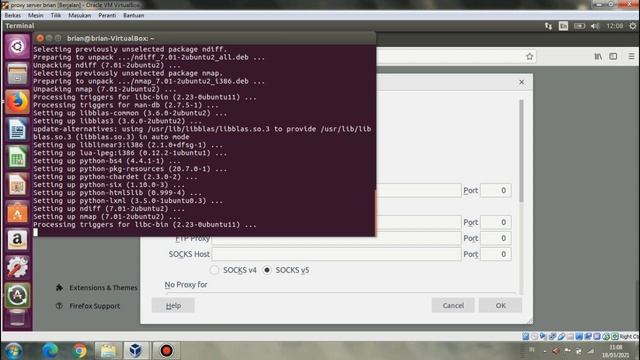
Task: Open session gear menu in panel
Action: tap(632, 26)
